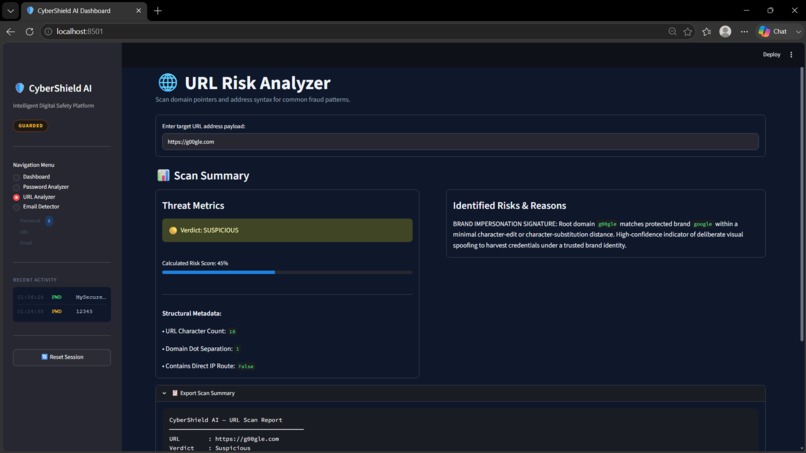Click the 12345 recent activity entry
The image size is (806, 453).
click(62, 312)
